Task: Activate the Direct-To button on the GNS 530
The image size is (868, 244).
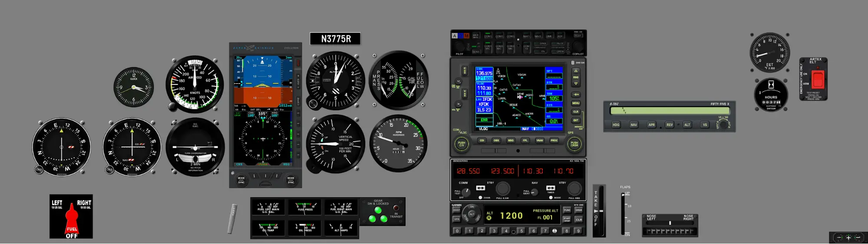Action: click(x=576, y=94)
